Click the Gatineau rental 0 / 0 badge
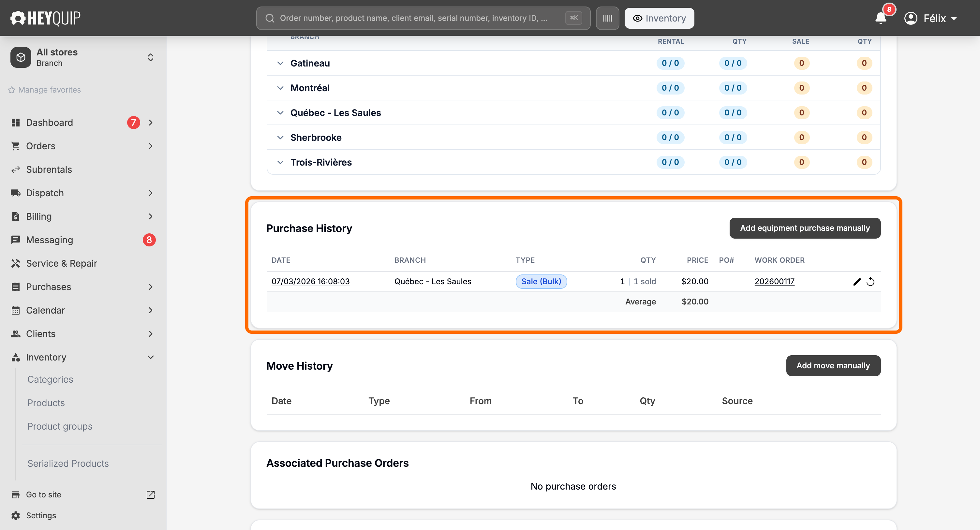 click(670, 63)
